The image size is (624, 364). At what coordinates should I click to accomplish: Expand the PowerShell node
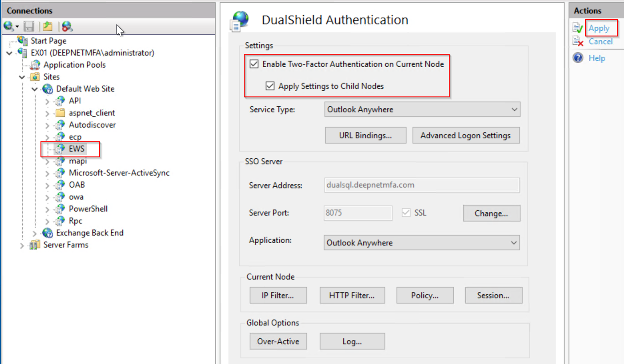(x=48, y=209)
